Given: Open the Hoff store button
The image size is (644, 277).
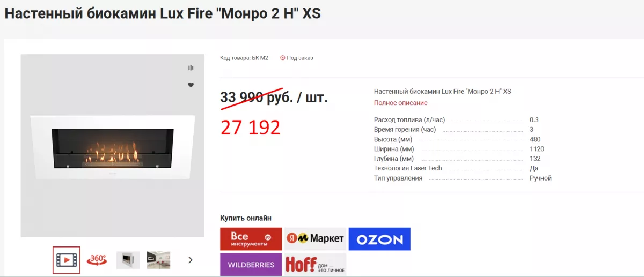Looking at the screenshot, I should [x=315, y=265].
